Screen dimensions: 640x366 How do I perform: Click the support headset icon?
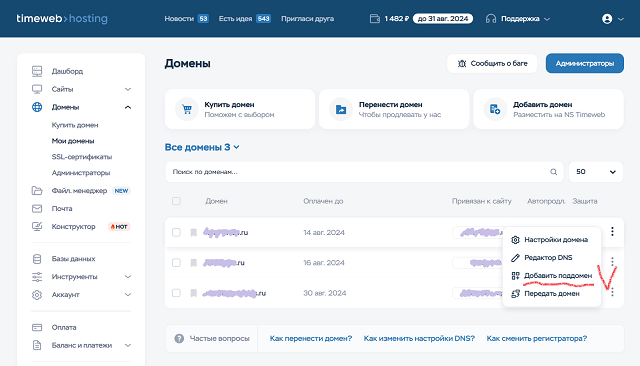(x=491, y=19)
